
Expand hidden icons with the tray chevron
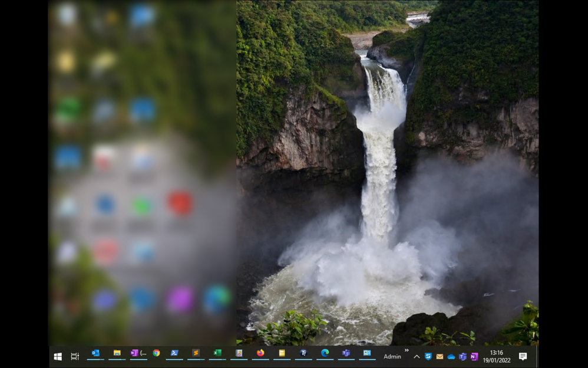[416, 356]
